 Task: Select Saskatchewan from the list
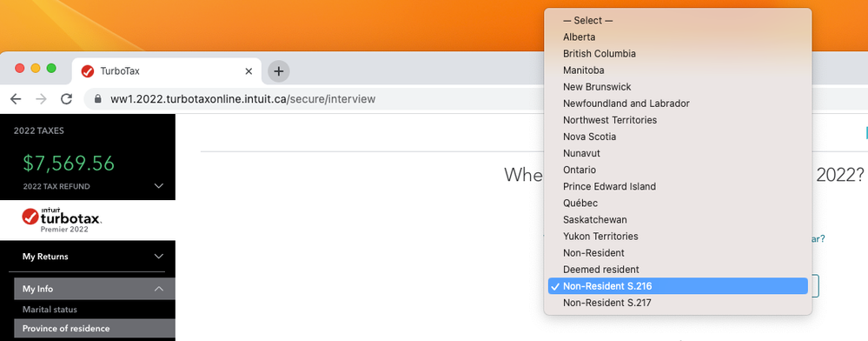tap(678, 219)
